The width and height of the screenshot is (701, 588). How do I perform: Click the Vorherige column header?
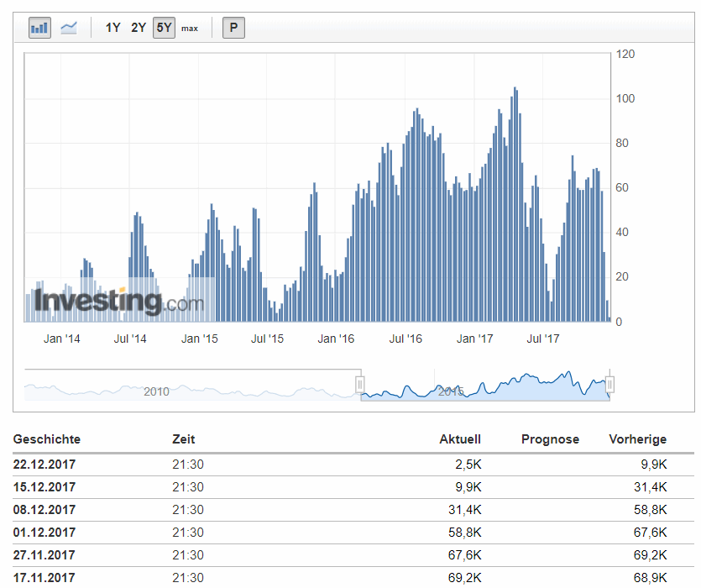637,438
